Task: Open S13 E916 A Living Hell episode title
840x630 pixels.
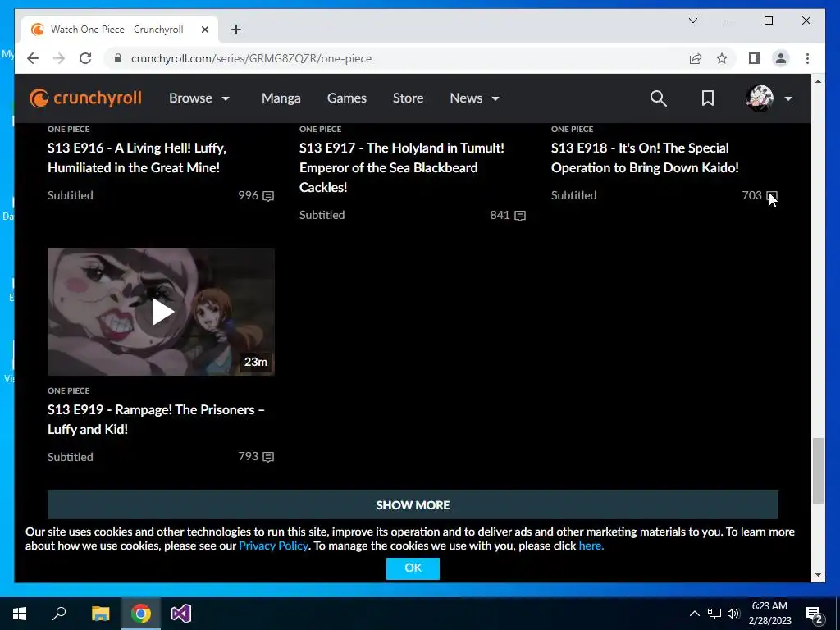Action: pos(137,157)
